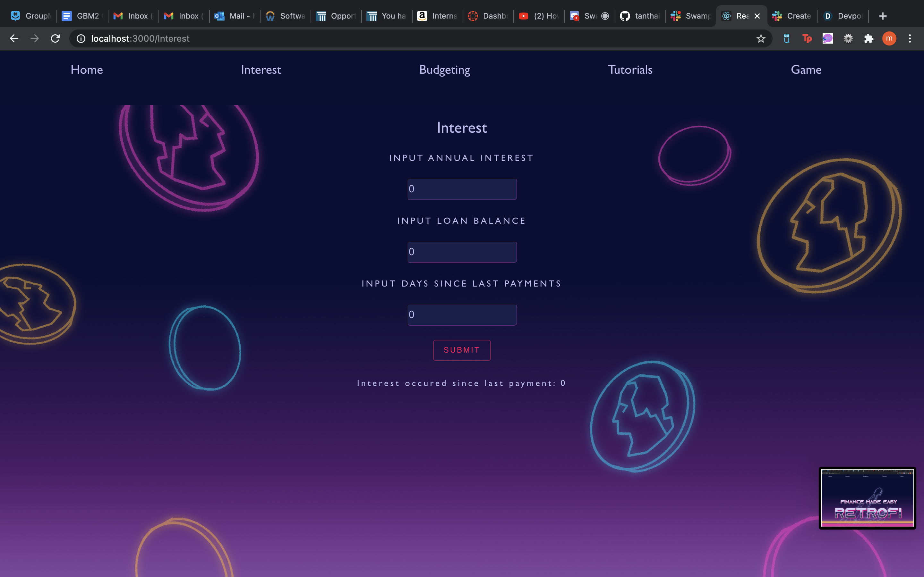
Task: Open the Extensions puzzle piece icon
Action: pos(868,38)
